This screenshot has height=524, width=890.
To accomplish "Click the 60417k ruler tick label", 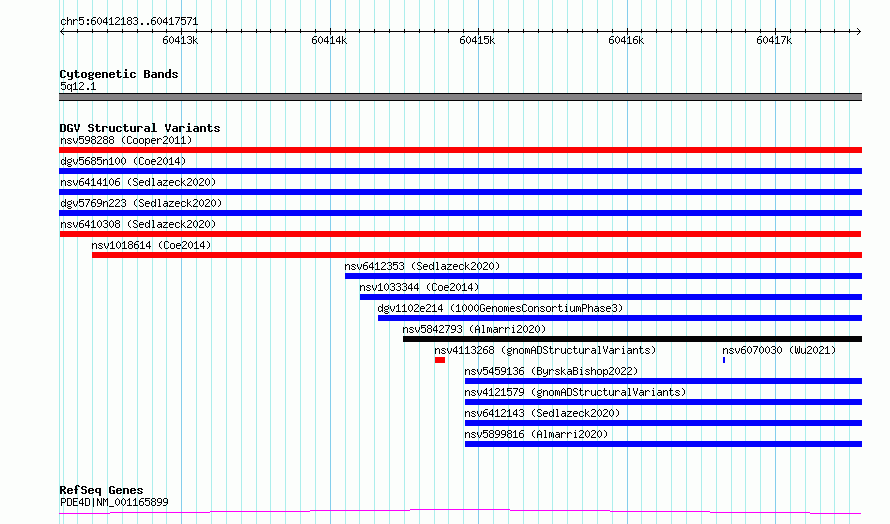I will [x=774, y=40].
